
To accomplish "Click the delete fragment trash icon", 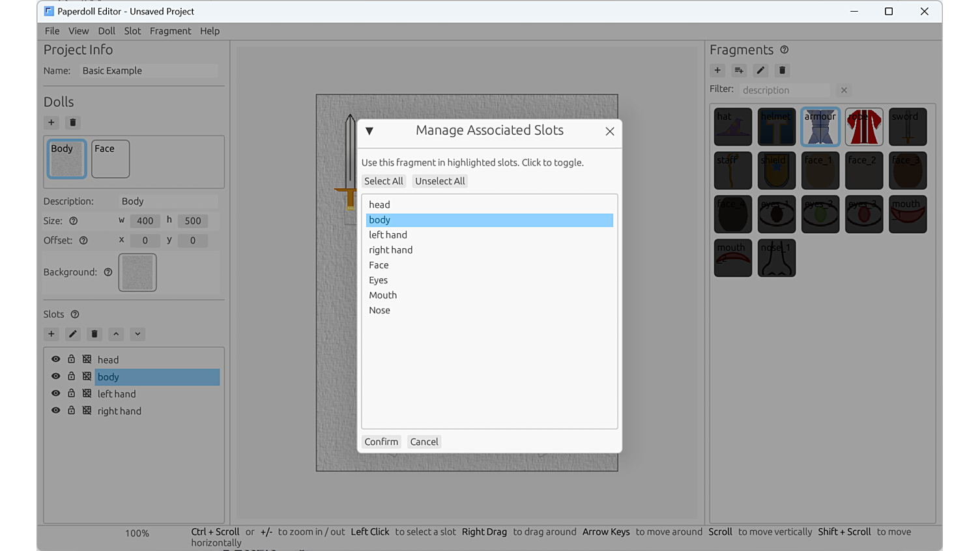I will [782, 70].
